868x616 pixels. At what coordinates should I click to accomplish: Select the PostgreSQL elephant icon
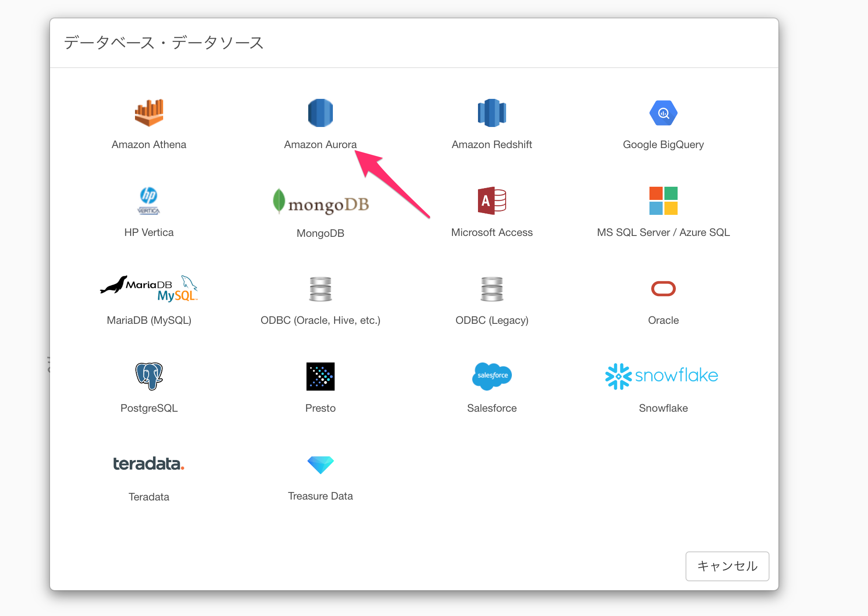coord(149,377)
